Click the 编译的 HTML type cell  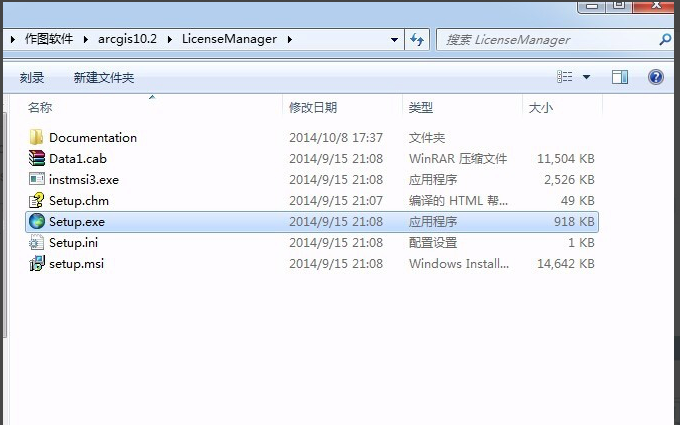tap(458, 201)
